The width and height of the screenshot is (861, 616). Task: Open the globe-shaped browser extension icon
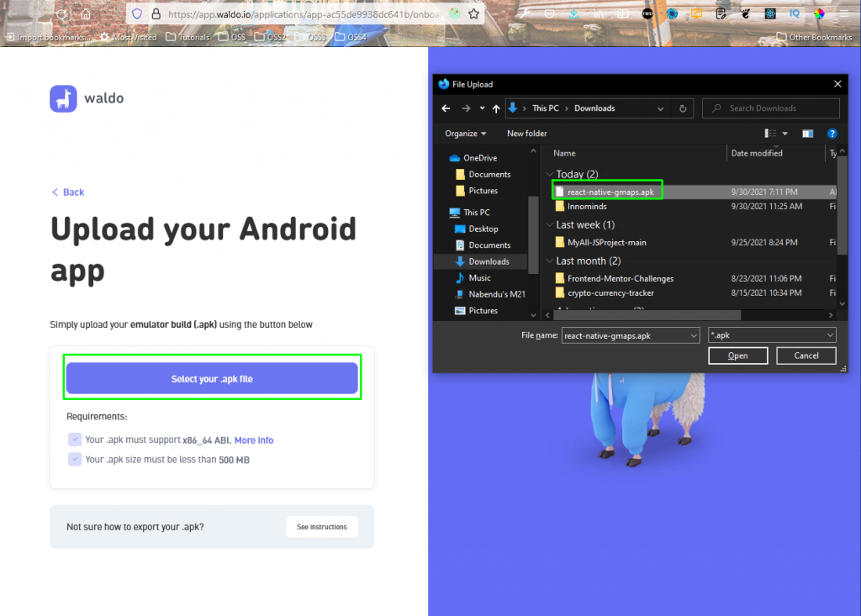(x=673, y=14)
